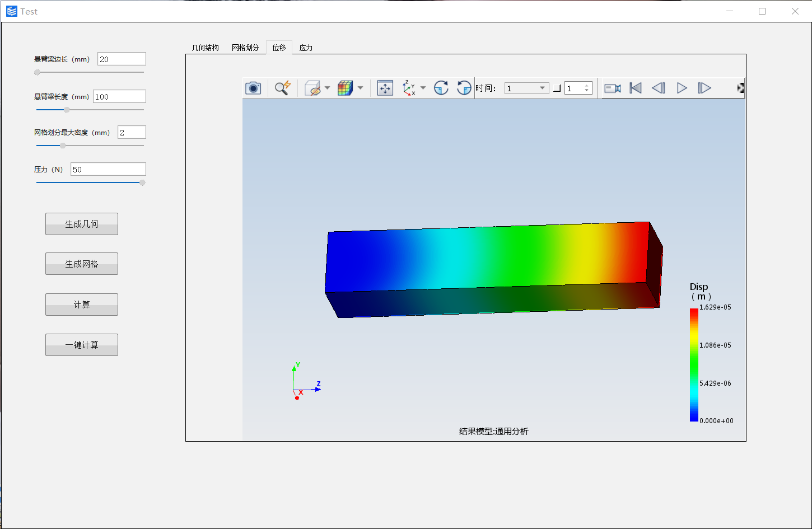Open the axis orientation dropdown arrow

click(x=423, y=88)
